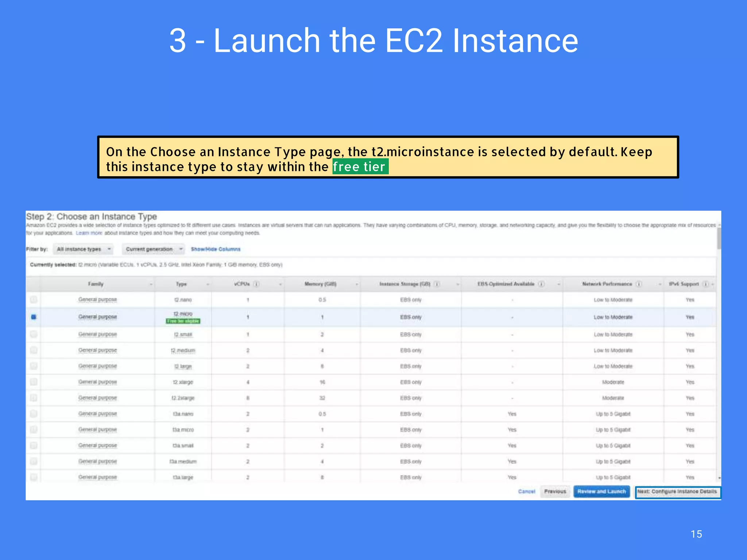Screen dimensions: 747x560
Task: Select the t3a.nano instance checkbox
Action: click(x=34, y=413)
